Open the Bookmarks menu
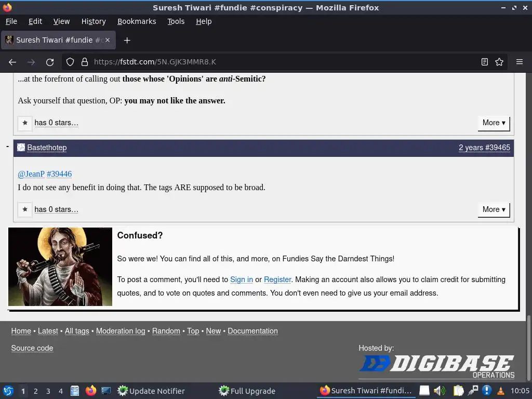 (x=137, y=21)
